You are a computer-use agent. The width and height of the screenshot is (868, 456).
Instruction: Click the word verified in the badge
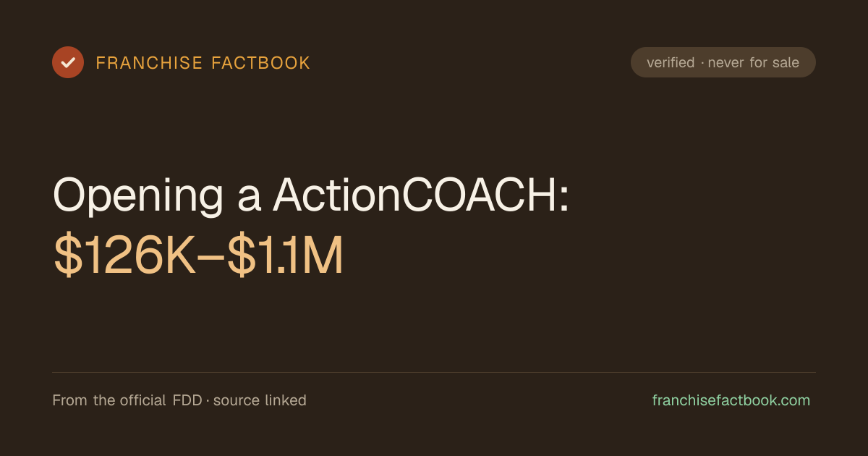coord(671,63)
